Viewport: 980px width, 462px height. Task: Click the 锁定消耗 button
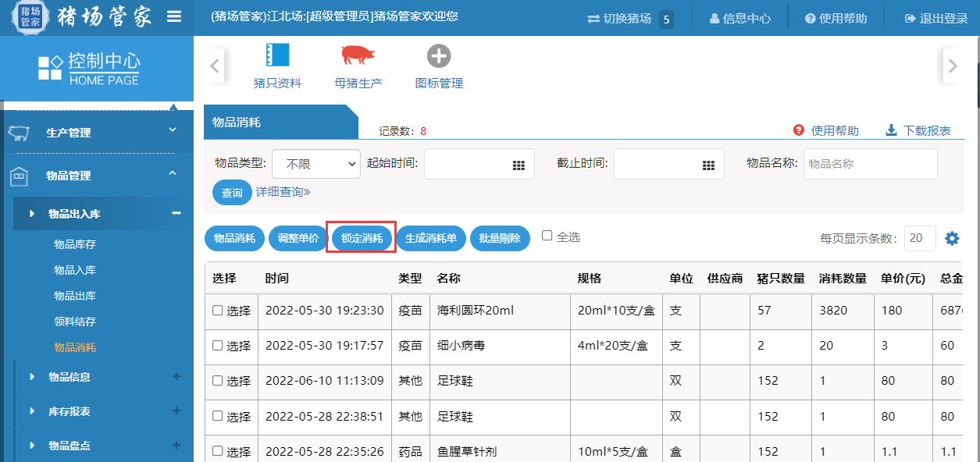pyautogui.click(x=362, y=239)
